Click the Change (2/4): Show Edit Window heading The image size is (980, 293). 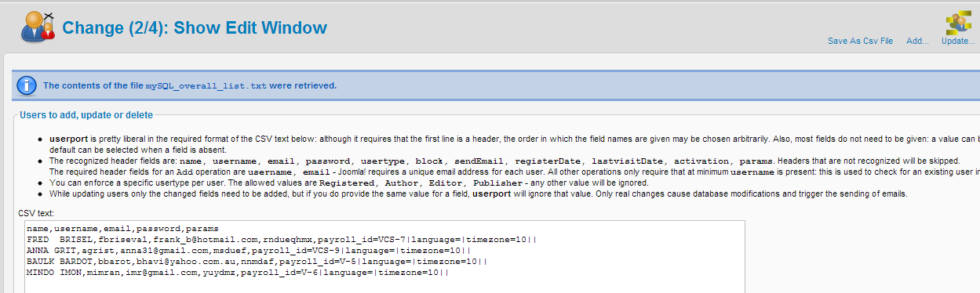pos(195,28)
